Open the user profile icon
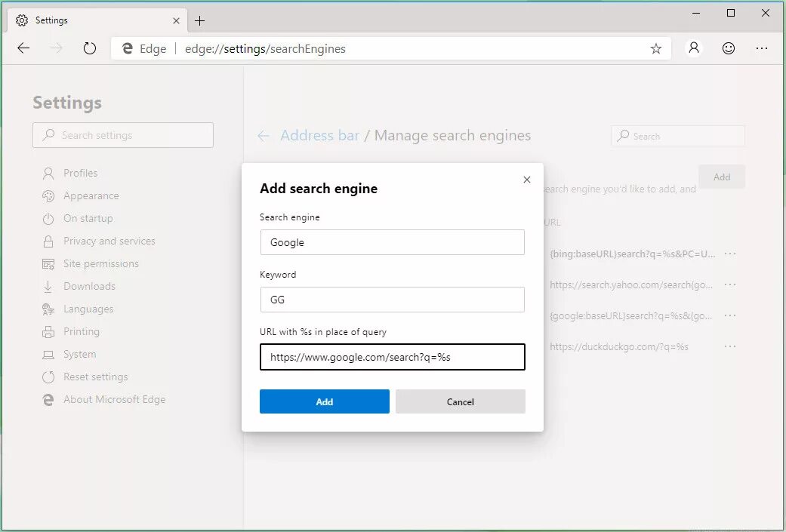The width and height of the screenshot is (786, 532). click(x=694, y=48)
